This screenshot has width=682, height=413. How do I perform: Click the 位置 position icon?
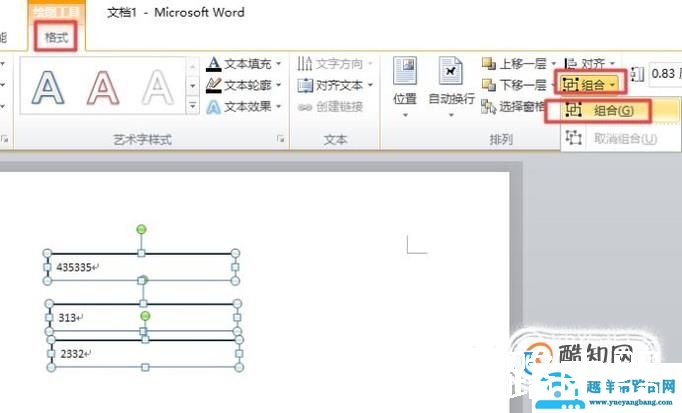click(x=405, y=70)
